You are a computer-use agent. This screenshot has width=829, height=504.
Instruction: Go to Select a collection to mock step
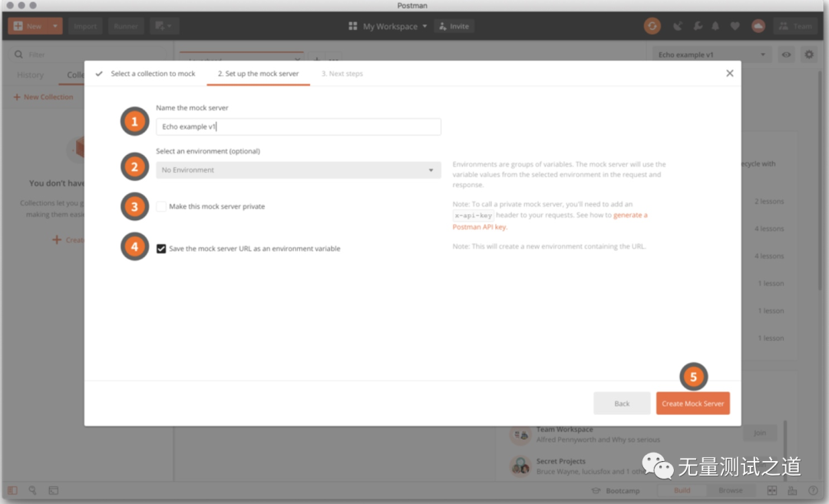tap(153, 74)
